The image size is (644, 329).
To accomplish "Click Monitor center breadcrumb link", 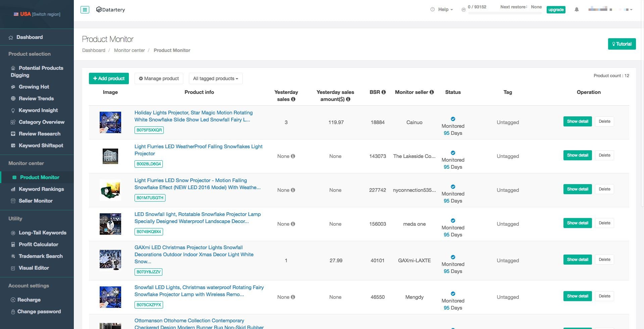I will coord(129,50).
